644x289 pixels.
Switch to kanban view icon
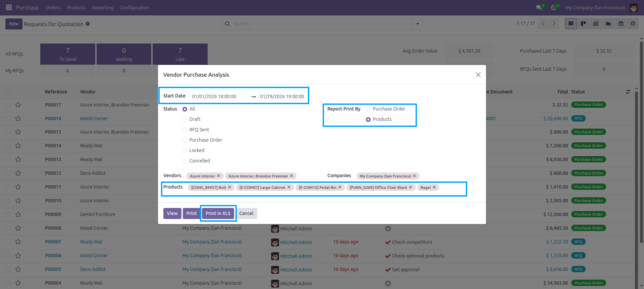pyautogui.click(x=583, y=24)
